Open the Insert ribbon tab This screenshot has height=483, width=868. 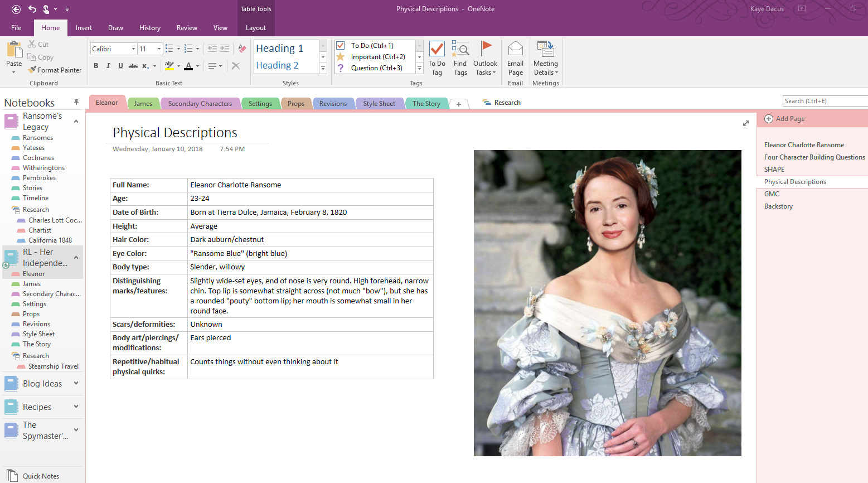[x=84, y=28]
